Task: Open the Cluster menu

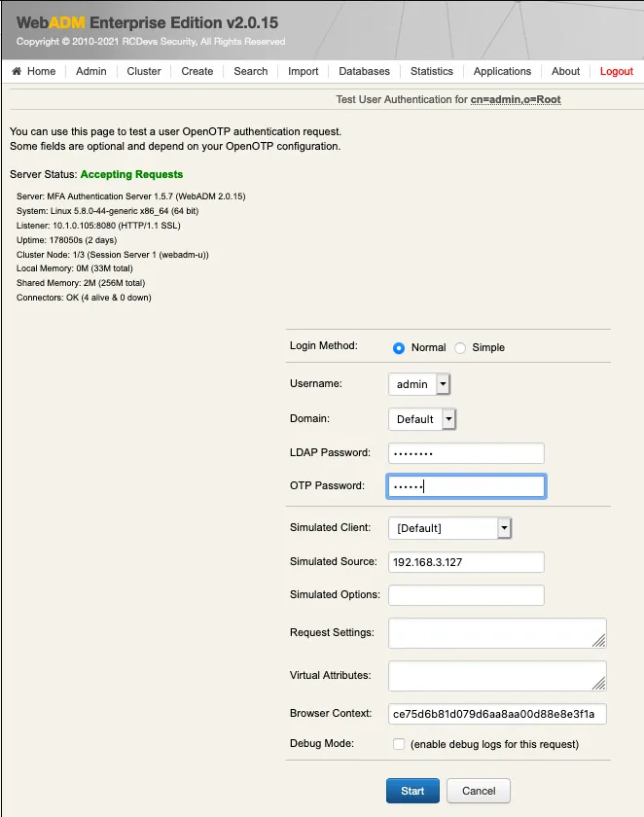Action: point(144,71)
